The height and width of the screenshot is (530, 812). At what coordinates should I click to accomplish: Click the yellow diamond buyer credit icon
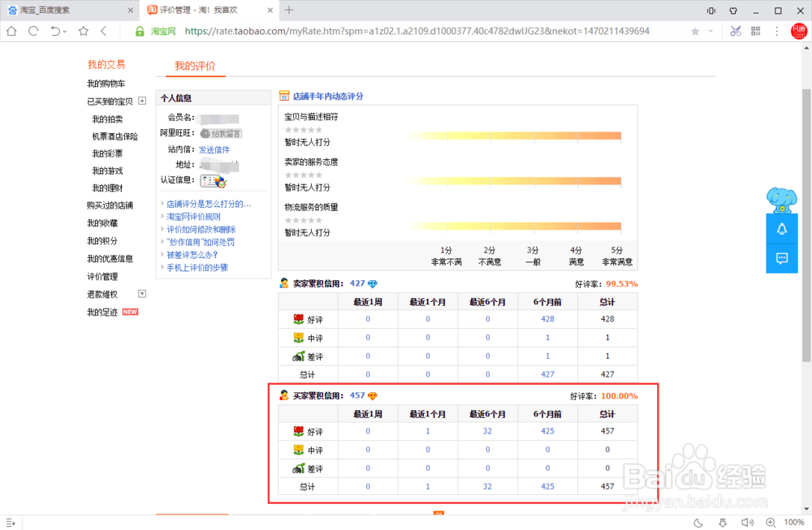click(x=373, y=396)
